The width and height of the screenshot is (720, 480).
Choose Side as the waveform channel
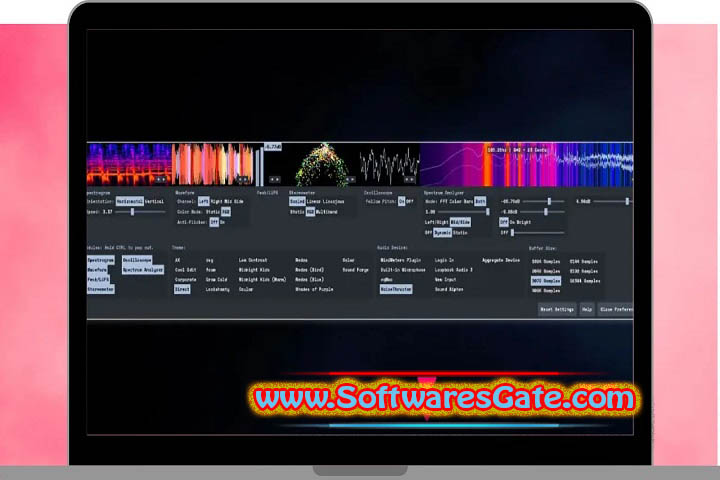pyautogui.click(x=239, y=202)
